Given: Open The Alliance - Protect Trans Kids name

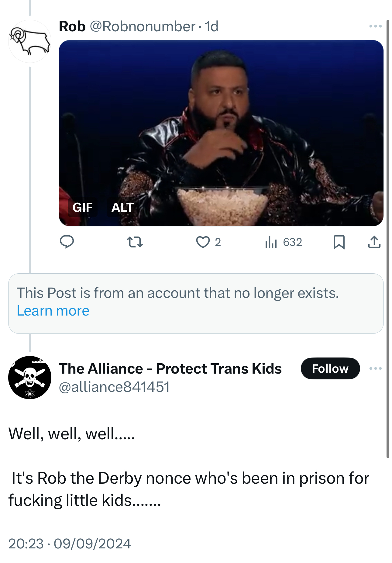Looking at the screenshot, I should (170, 368).
